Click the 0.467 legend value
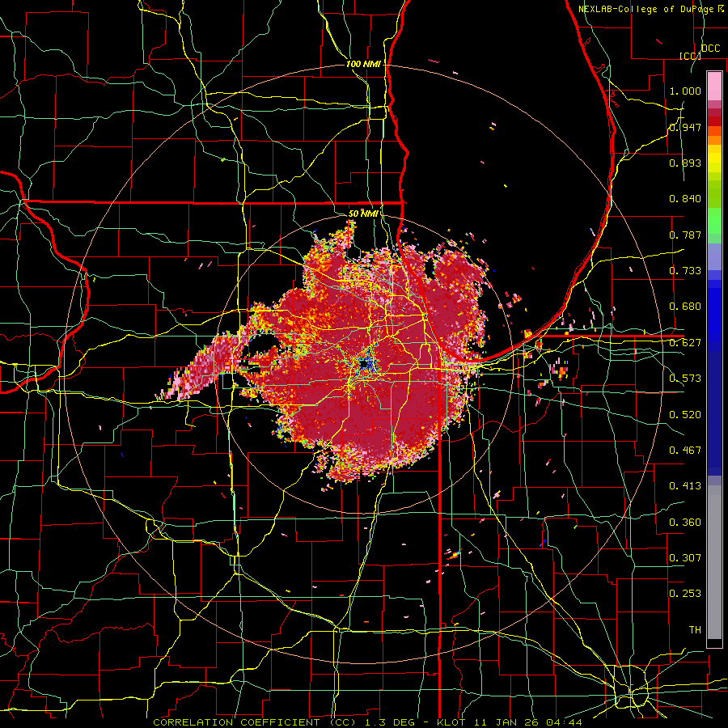 click(685, 451)
